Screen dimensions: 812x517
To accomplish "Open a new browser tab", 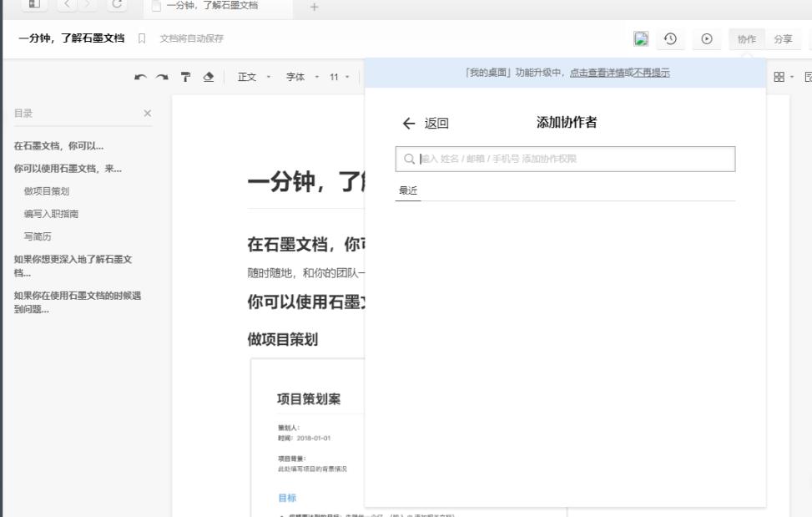I will pos(315,7).
